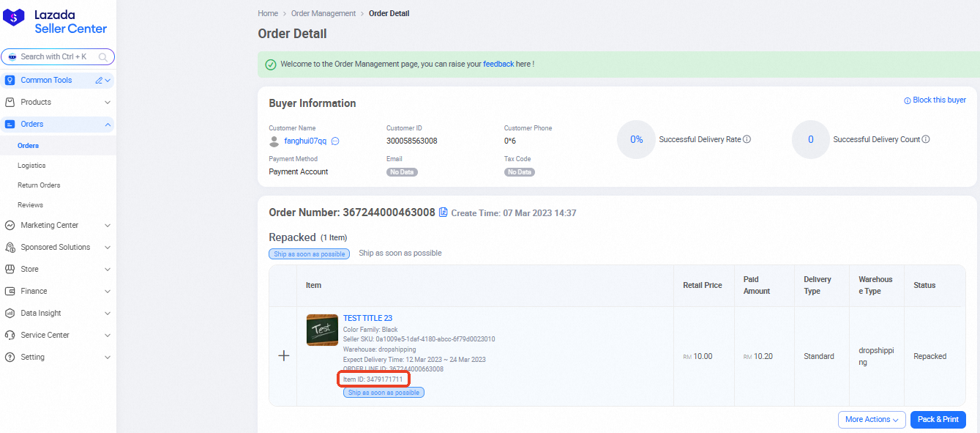Click the Marketing Center sidebar icon
This screenshot has width=980, height=433.
tap(10, 225)
